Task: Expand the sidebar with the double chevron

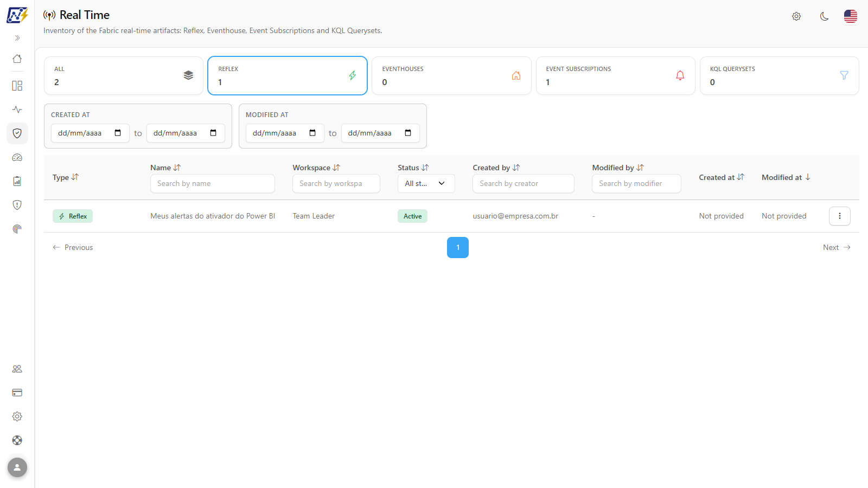Action: (17, 38)
